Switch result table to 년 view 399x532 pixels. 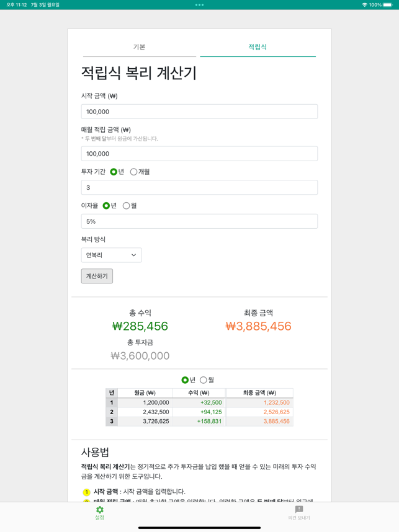[185, 380]
